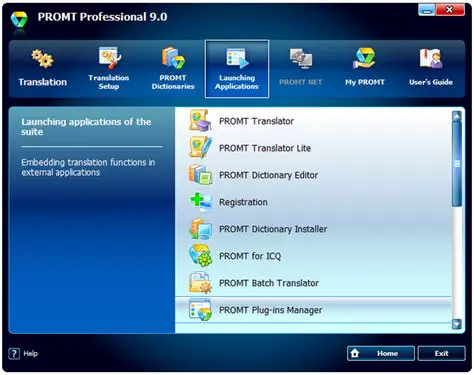Click the PROMT Batch Translator folder icon
This screenshot has height=375, width=474.
[200, 283]
